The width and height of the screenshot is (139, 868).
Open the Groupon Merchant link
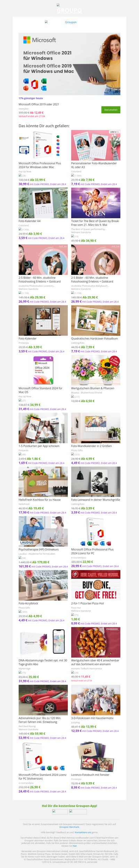[69, 827]
